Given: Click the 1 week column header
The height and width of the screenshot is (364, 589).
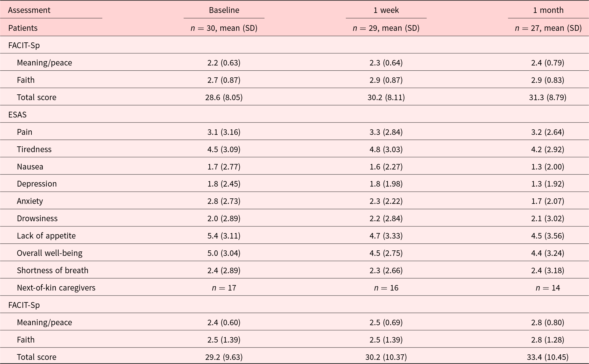Looking at the screenshot, I should (x=386, y=10).
